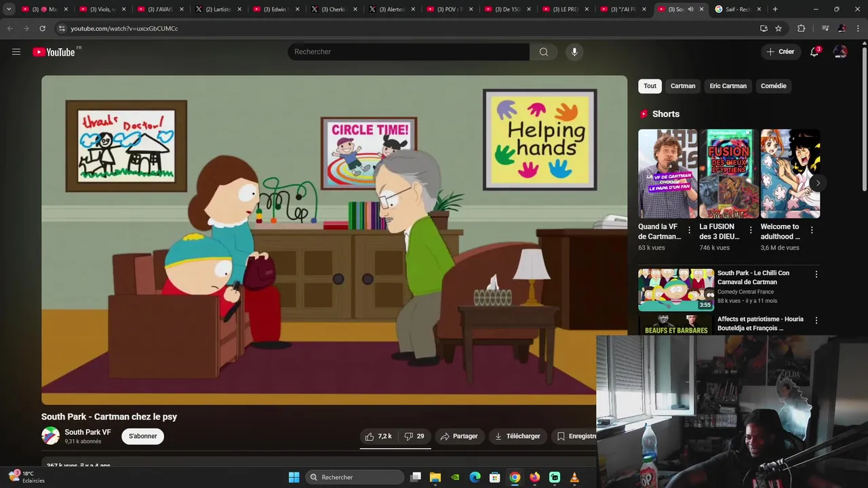The height and width of the screenshot is (488, 868).
Task: Open the 'Welcome to adulthood' short
Action: coord(790,174)
